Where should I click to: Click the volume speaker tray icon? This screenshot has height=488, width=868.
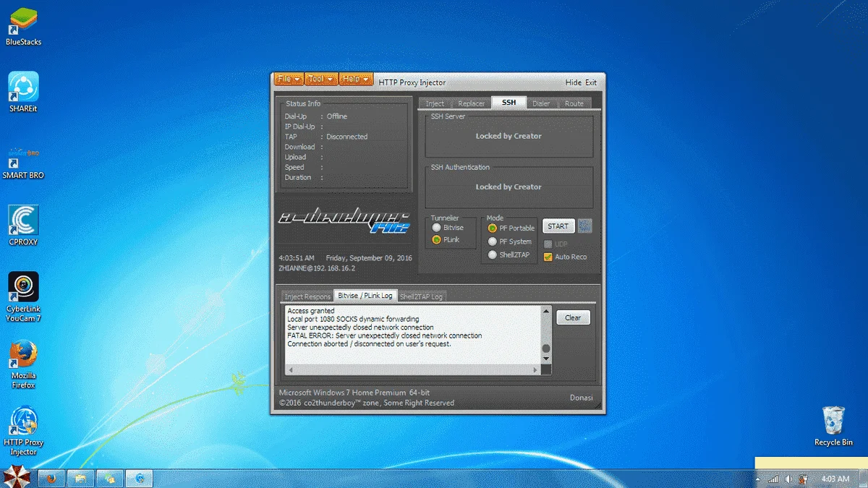point(788,479)
